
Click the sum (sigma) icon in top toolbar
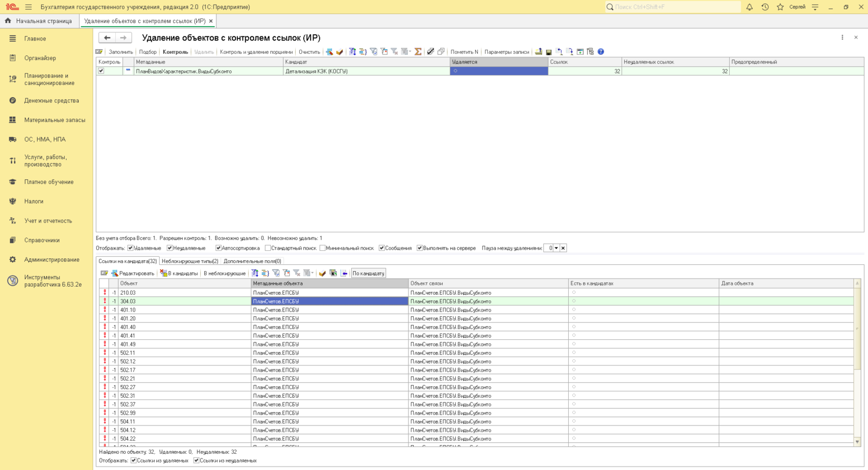click(x=418, y=52)
